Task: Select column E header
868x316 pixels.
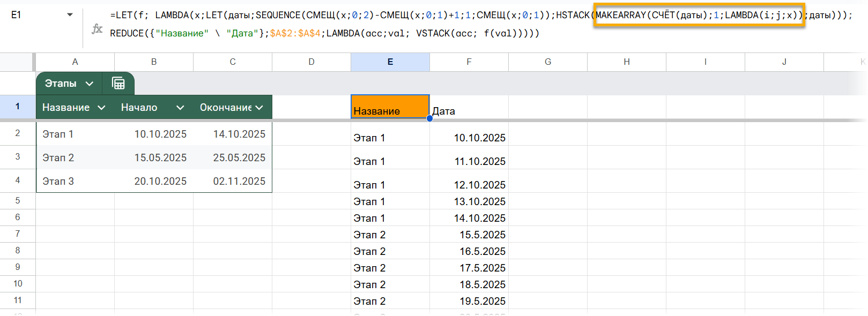Action: (x=390, y=62)
